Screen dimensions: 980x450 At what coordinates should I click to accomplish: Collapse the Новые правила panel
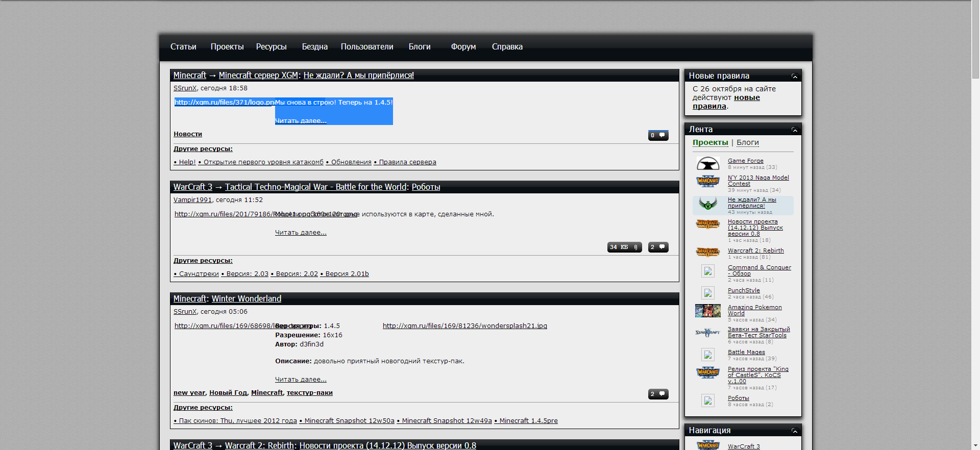[795, 76]
